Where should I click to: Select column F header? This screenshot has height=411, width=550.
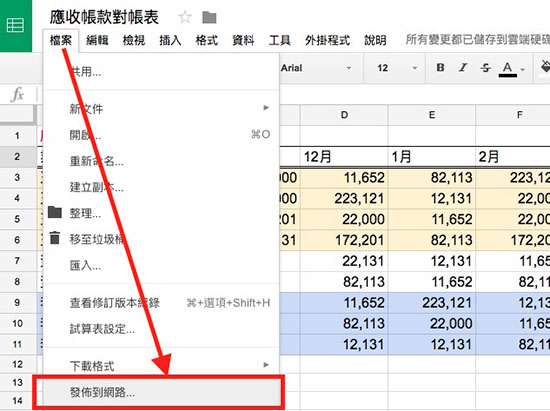point(513,115)
